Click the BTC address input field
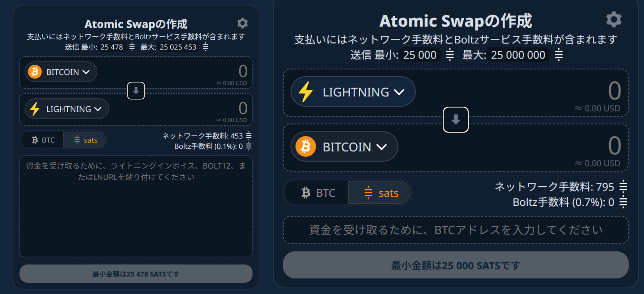Image resolution: width=644 pixels, height=294 pixels. pos(455,230)
